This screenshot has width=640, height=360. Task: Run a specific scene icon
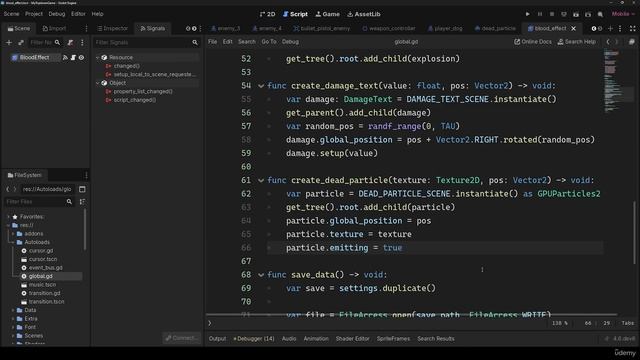click(x=588, y=14)
